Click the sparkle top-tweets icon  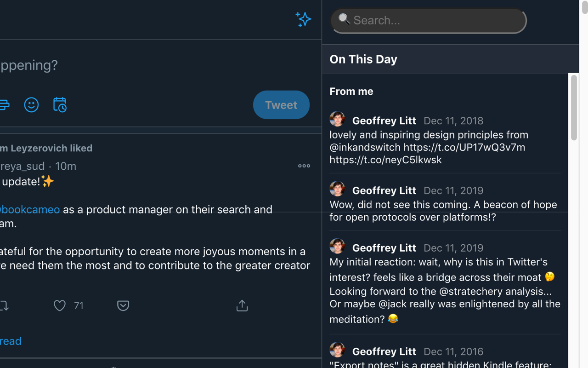click(303, 19)
